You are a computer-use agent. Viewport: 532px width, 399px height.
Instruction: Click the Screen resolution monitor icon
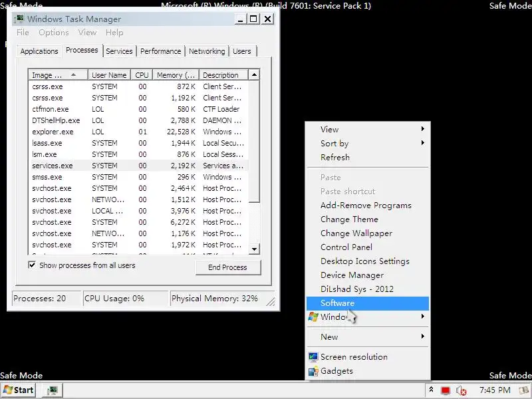[x=313, y=357]
